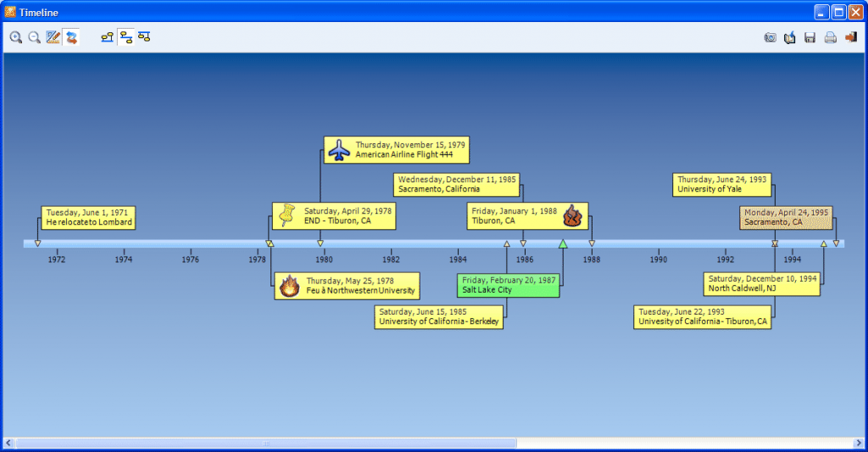Click the horizontal scrollbar right arrow
The image size is (868, 452).
pos(858,444)
